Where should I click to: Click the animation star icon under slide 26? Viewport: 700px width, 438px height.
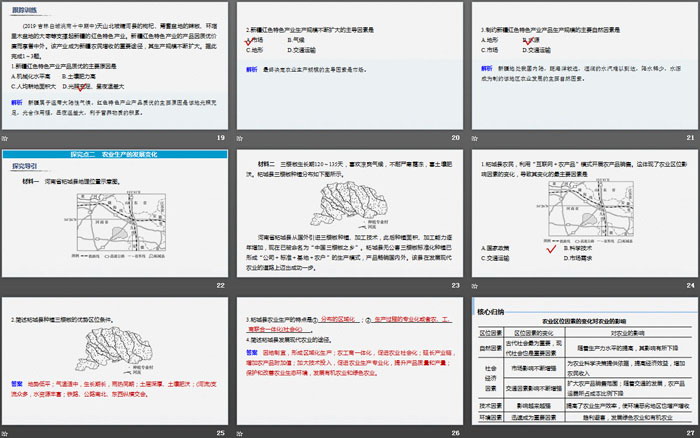(x=240, y=433)
